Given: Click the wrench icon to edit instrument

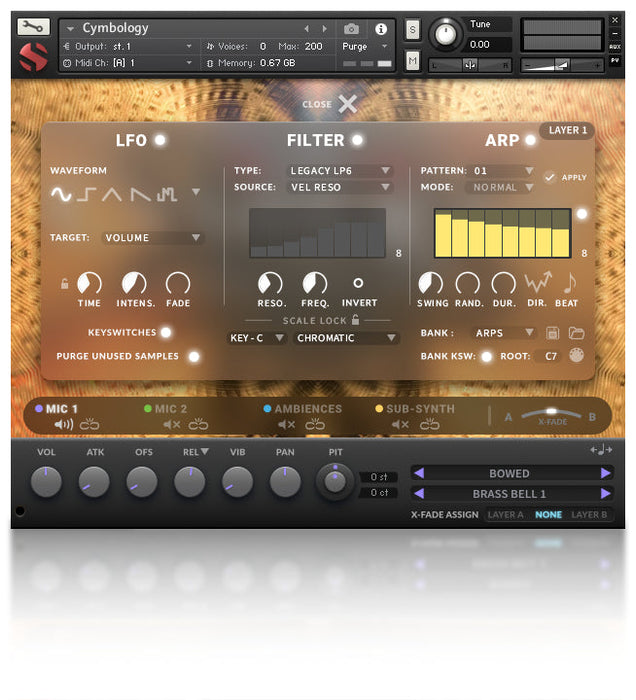Looking at the screenshot, I should coord(33,27).
